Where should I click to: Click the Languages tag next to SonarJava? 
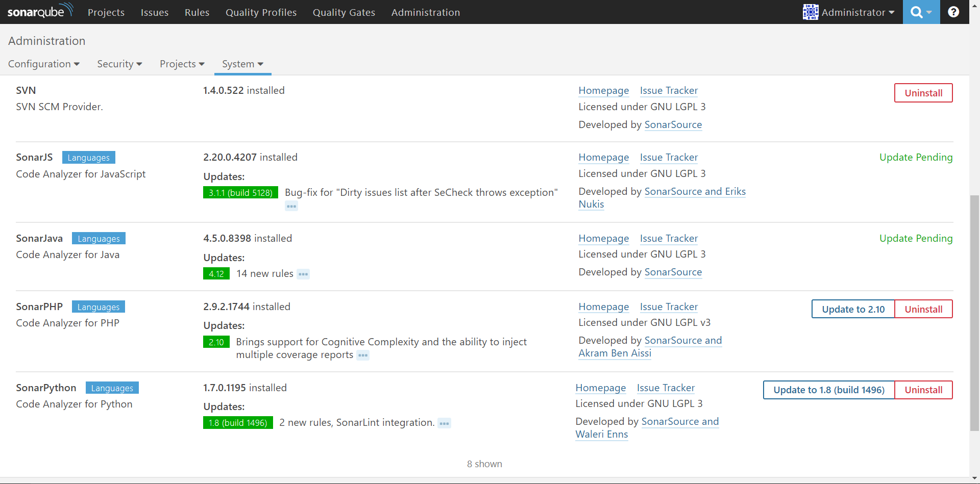point(99,238)
